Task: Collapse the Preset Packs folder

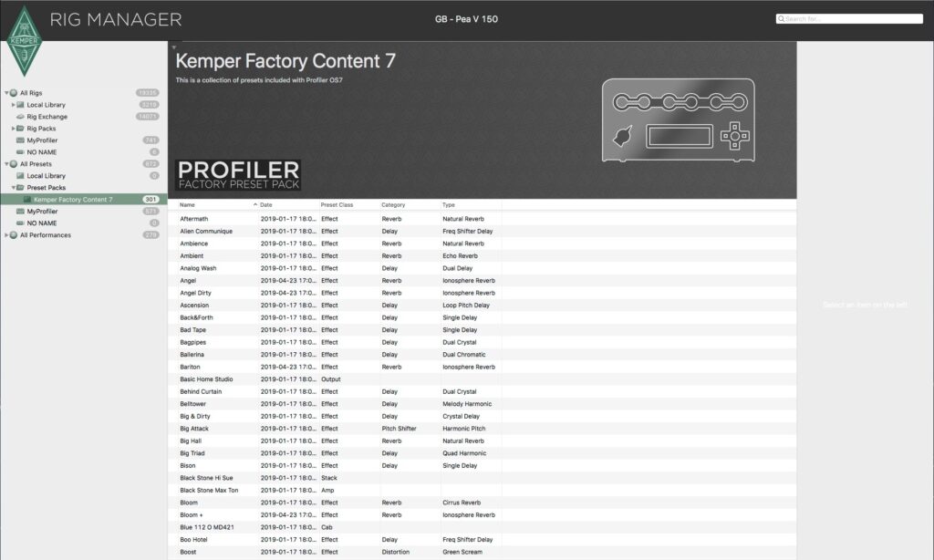Action: (x=13, y=187)
